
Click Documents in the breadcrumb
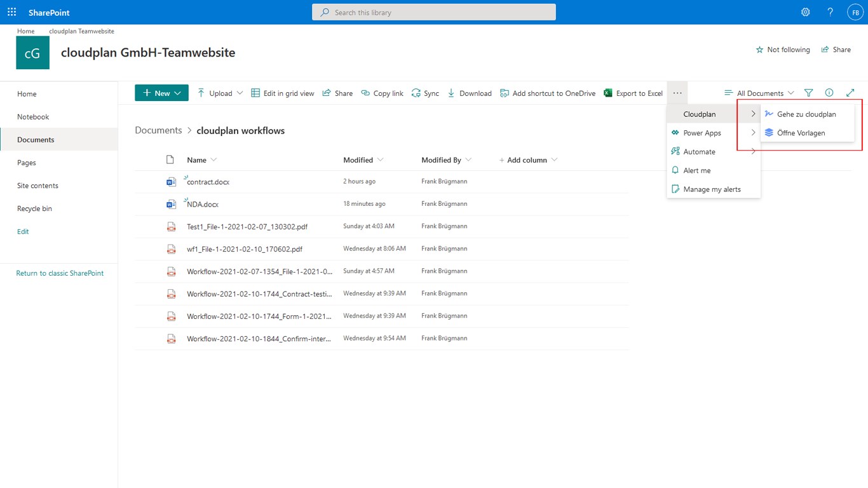[x=158, y=130]
